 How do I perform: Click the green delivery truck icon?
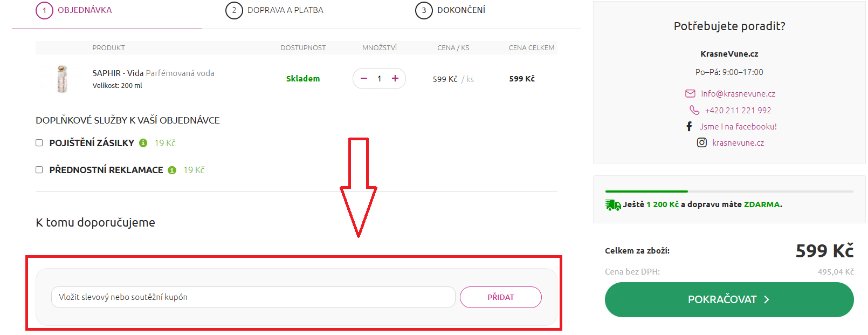(x=613, y=205)
